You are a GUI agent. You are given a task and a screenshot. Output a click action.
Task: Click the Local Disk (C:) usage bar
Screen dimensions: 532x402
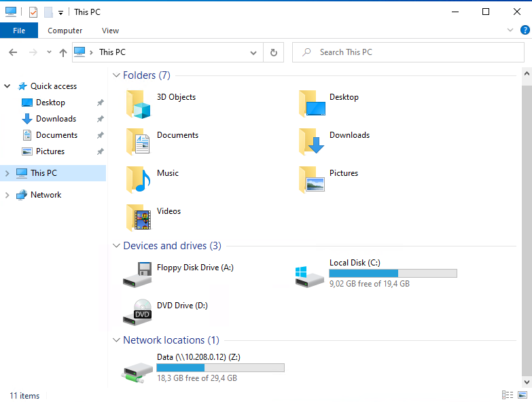(x=393, y=273)
